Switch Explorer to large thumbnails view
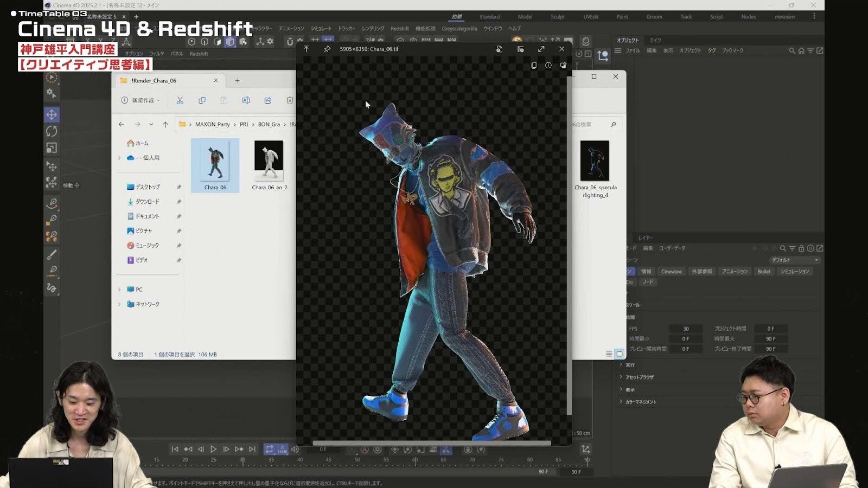This screenshot has height=488, width=868. pyautogui.click(x=619, y=354)
